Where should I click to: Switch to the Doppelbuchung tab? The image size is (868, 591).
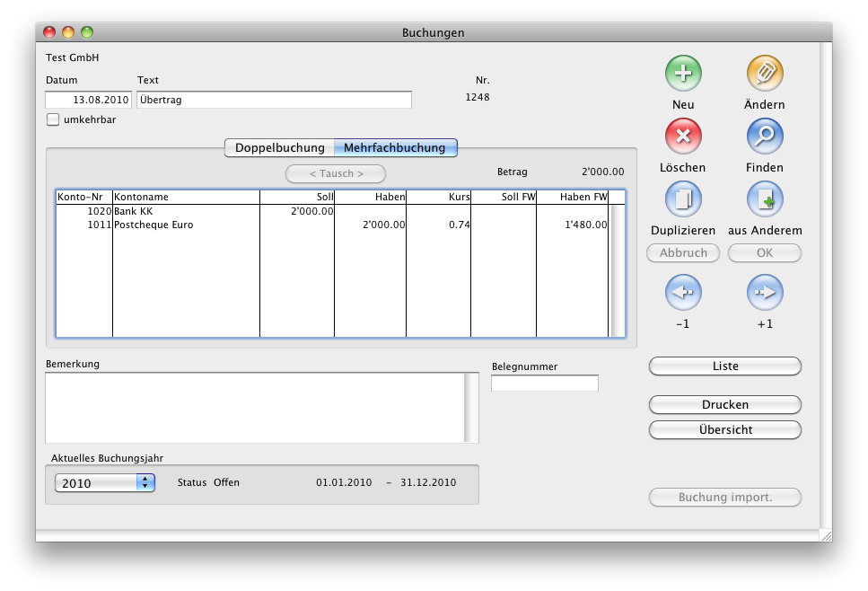tap(279, 148)
